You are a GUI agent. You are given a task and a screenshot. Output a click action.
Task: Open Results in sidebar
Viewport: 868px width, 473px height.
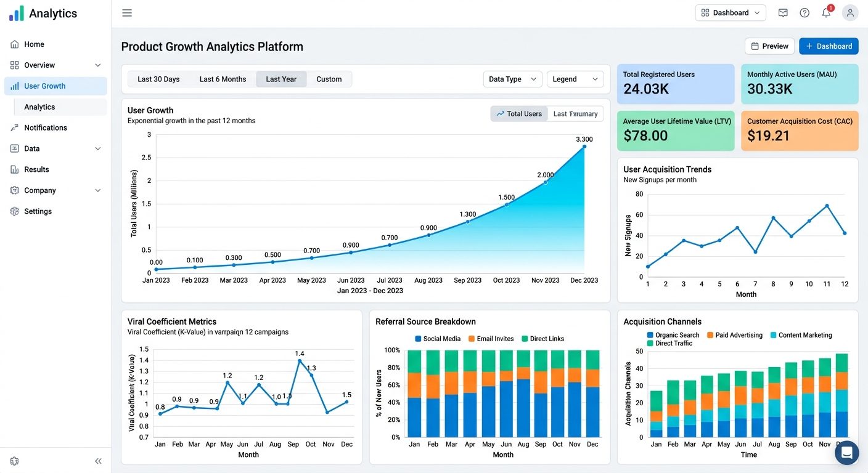pyautogui.click(x=55, y=169)
